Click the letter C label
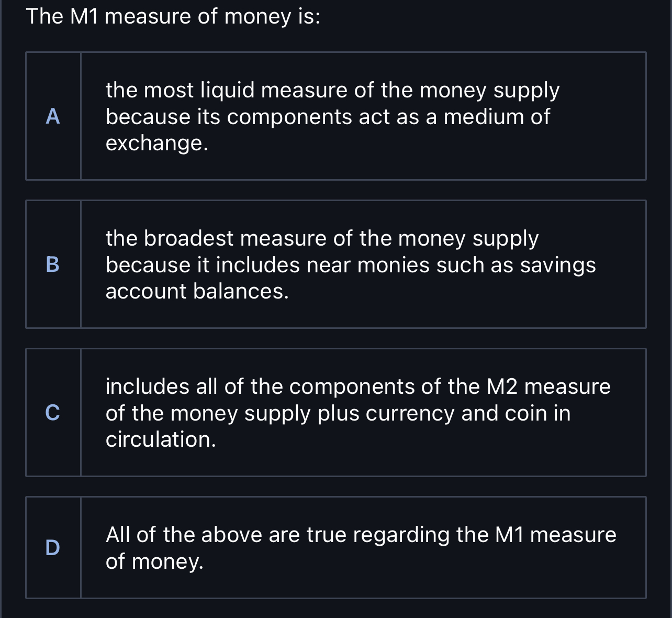 (x=52, y=412)
